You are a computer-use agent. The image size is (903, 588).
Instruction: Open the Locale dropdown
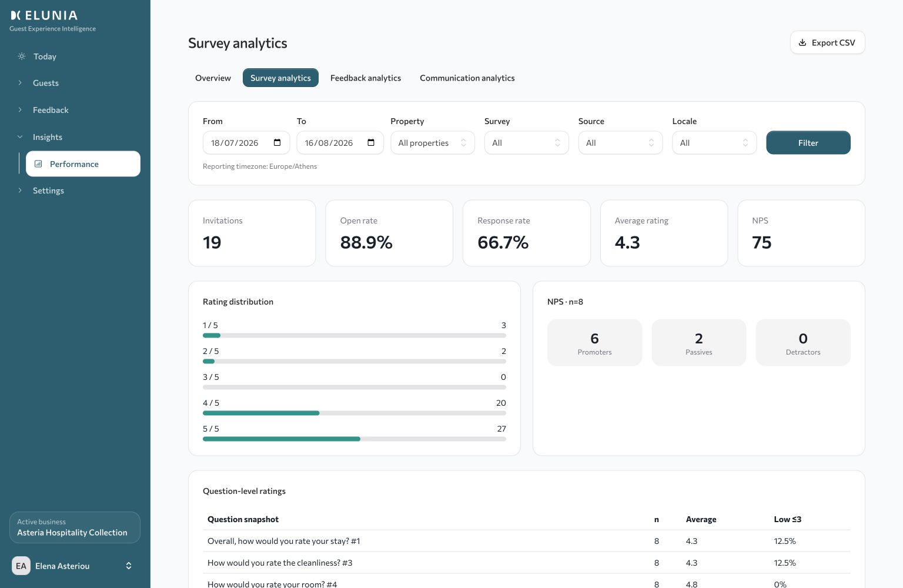(x=714, y=143)
